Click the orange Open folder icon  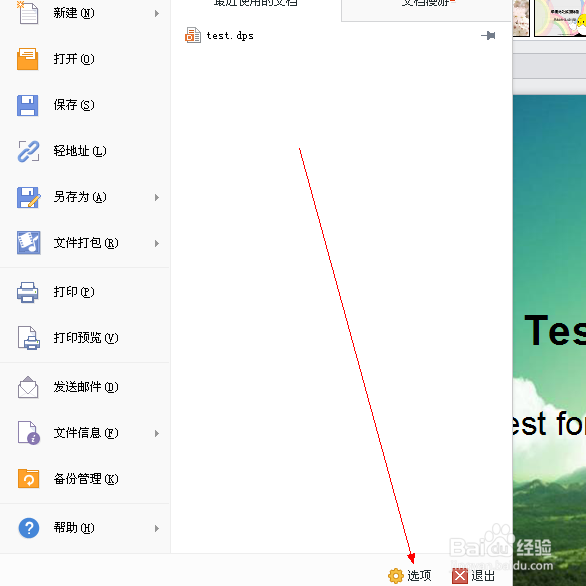tap(28, 59)
